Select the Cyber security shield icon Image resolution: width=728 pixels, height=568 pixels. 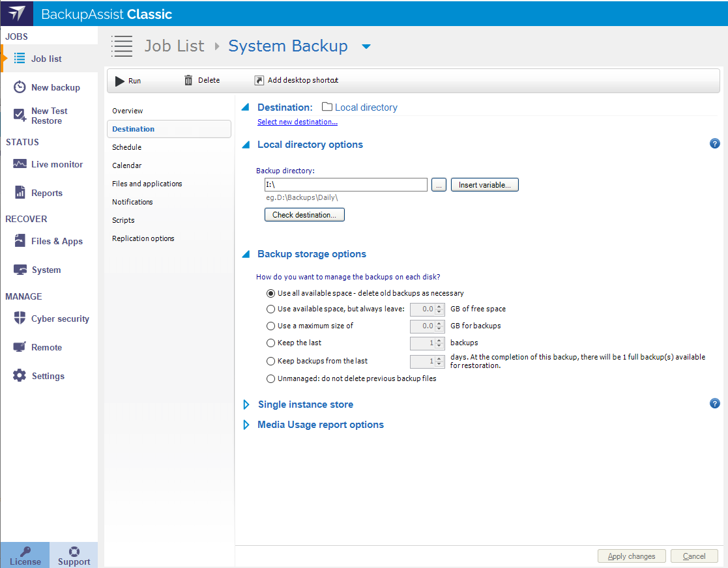pos(20,319)
